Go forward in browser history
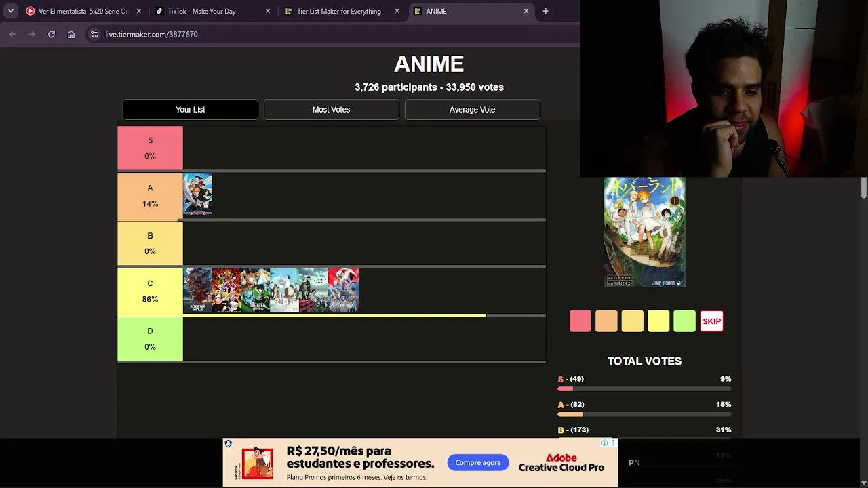 32,34
